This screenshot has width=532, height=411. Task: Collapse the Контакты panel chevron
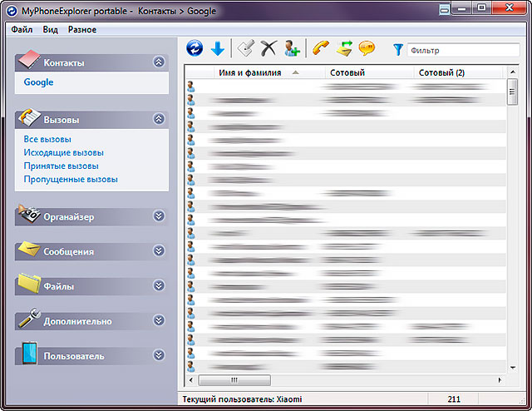(159, 62)
